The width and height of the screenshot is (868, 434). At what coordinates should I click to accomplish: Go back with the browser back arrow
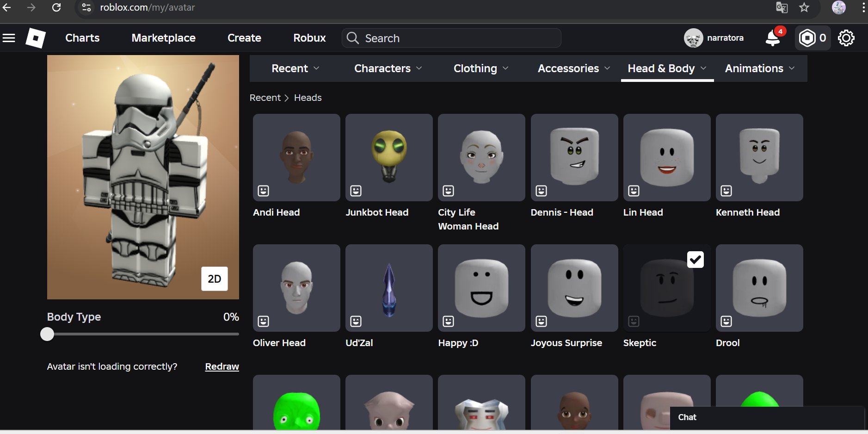point(7,7)
